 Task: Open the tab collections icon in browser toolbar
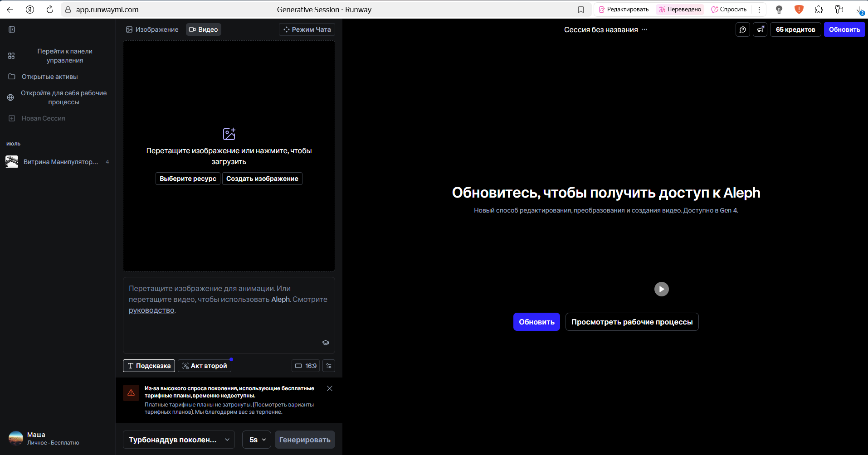tap(839, 10)
